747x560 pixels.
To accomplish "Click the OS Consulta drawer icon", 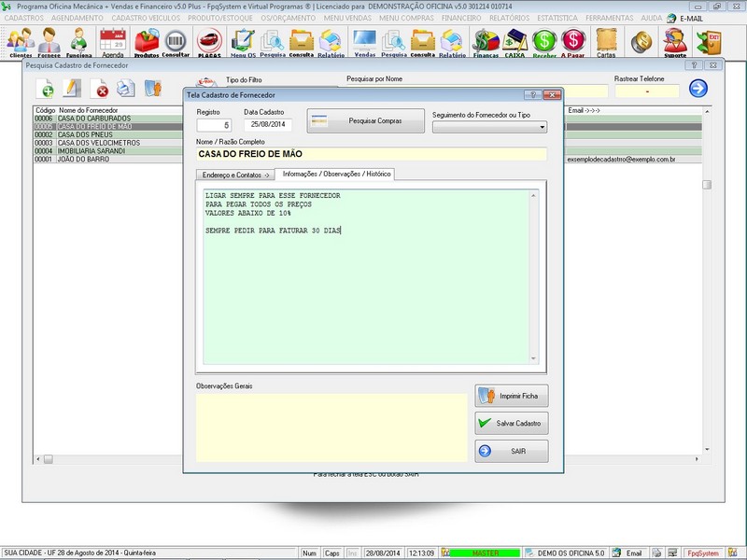I will pyautogui.click(x=302, y=42).
